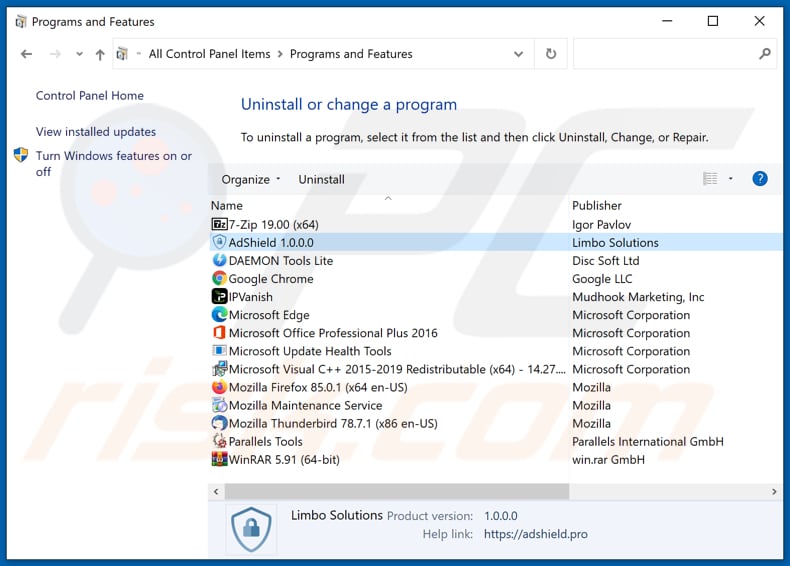This screenshot has height=566, width=790.
Task: Select the AdShield 1.0.0.0 entry
Action: pyautogui.click(x=496, y=242)
